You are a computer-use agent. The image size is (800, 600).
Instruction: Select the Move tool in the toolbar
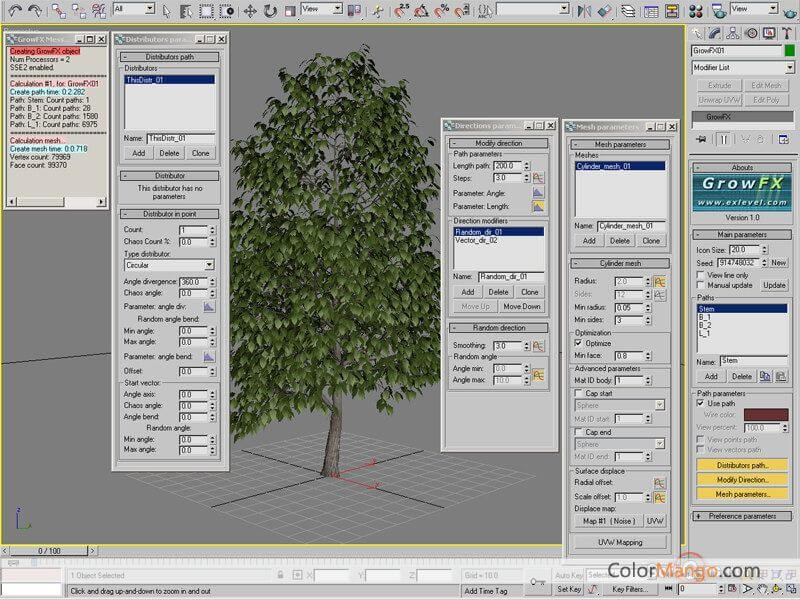(x=249, y=10)
